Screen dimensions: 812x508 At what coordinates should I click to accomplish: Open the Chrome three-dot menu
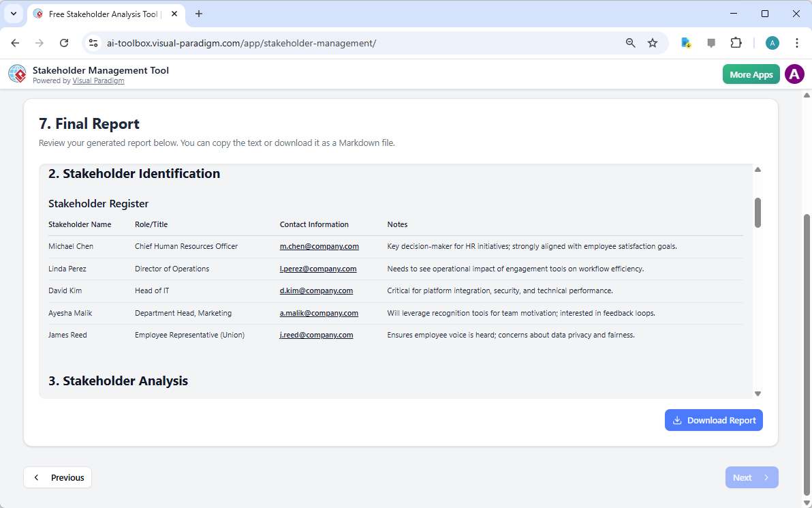pos(797,42)
